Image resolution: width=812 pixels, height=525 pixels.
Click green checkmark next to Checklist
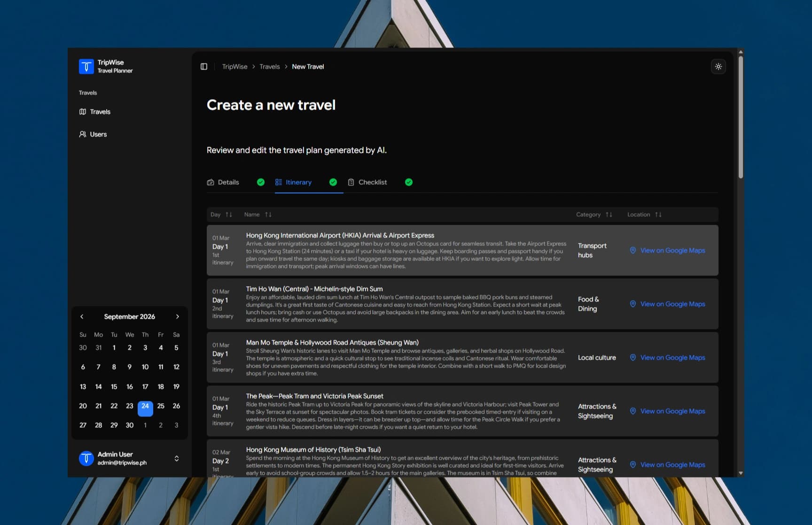pos(409,182)
